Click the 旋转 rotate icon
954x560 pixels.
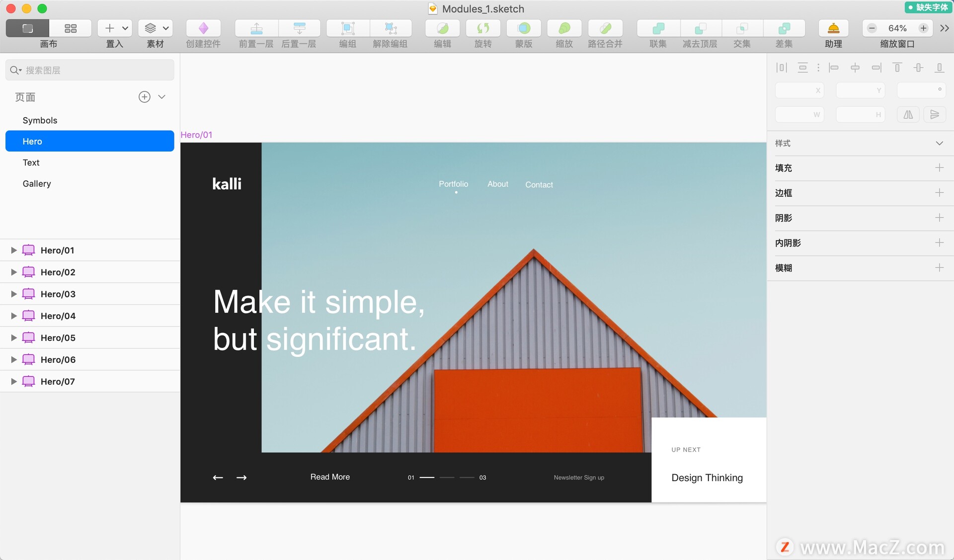click(x=483, y=28)
